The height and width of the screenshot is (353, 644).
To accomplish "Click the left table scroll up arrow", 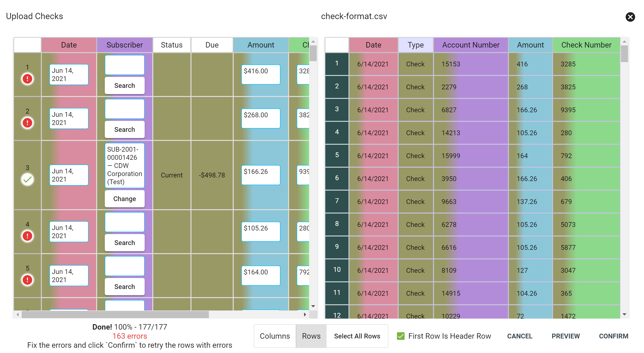I will pos(313,42).
